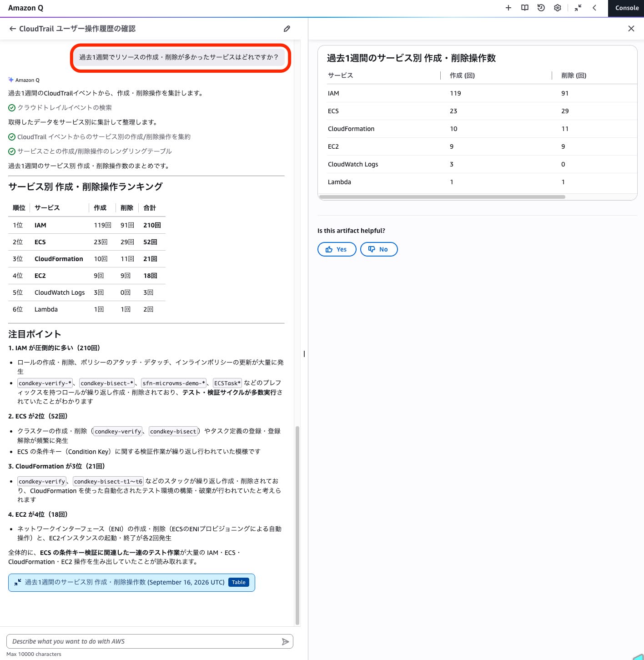644x660 pixels.
Task: Click the Amazon Q title
Action: pyautogui.click(x=26, y=8)
